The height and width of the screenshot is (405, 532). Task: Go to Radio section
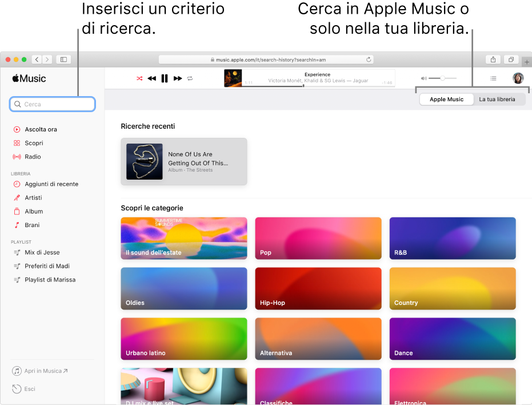(x=33, y=157)
